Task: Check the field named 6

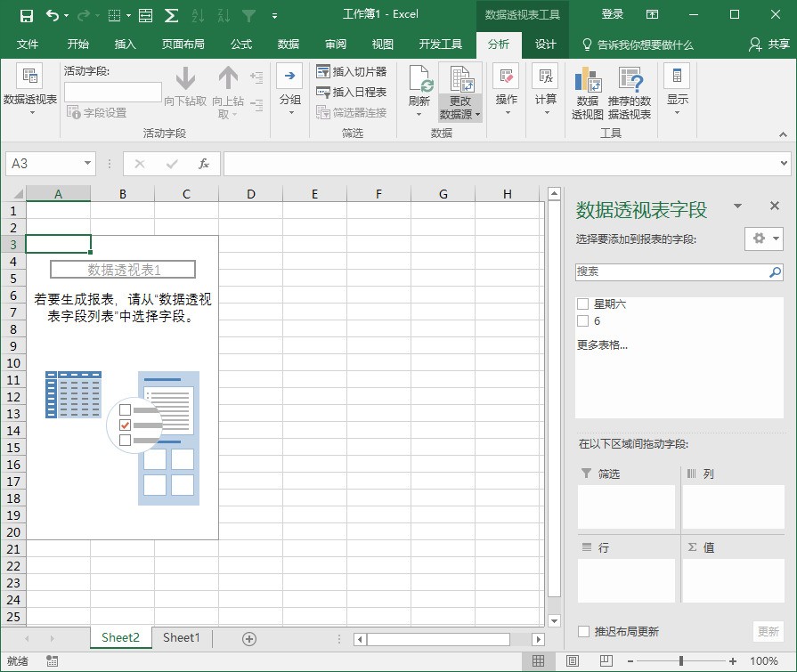Action: pyautogui.click(x=583, y=321)
